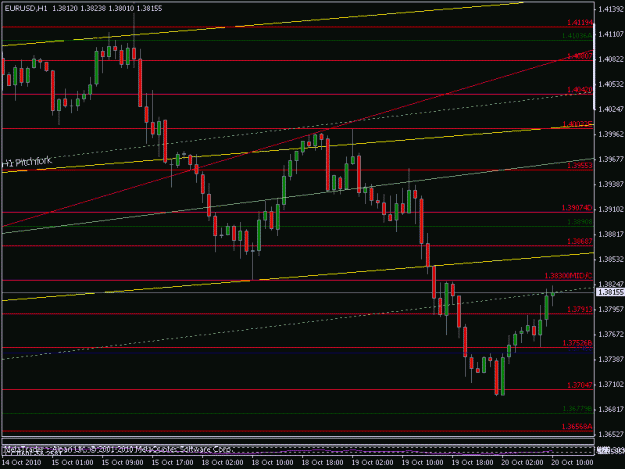Click 1.40822 on the price axis

point(611,59)
